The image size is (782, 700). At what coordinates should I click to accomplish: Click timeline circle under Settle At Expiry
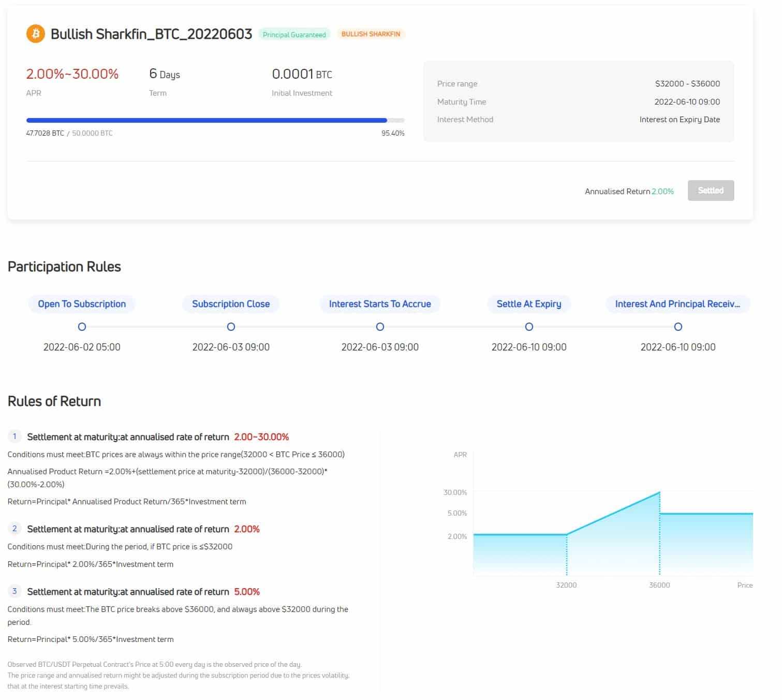[x=529, y=327]
